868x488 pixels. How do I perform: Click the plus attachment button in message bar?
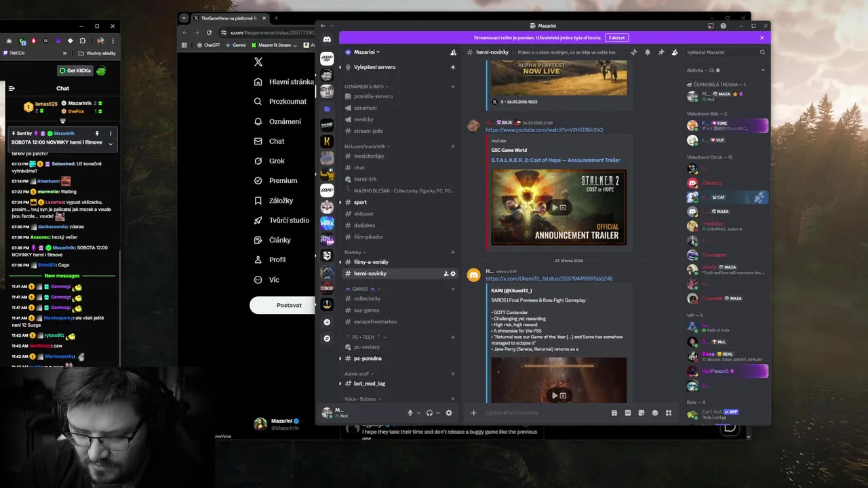[x=473, y=413]
